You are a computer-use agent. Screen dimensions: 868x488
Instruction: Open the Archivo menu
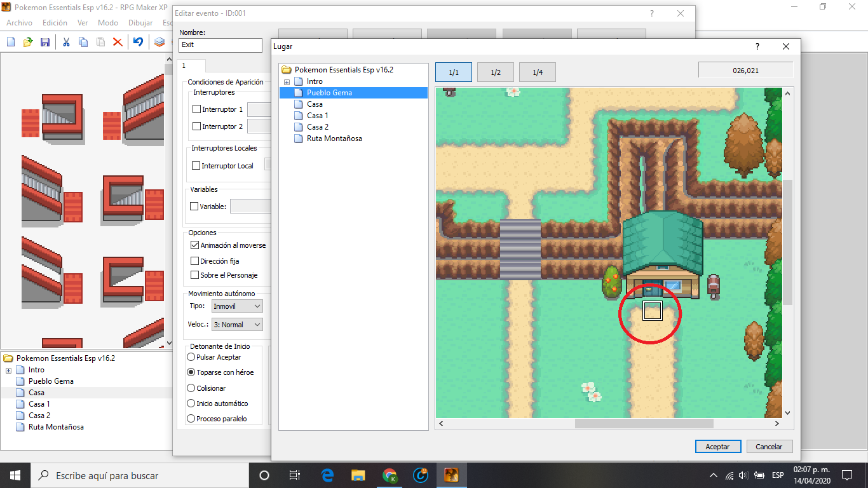click(19, 23)
